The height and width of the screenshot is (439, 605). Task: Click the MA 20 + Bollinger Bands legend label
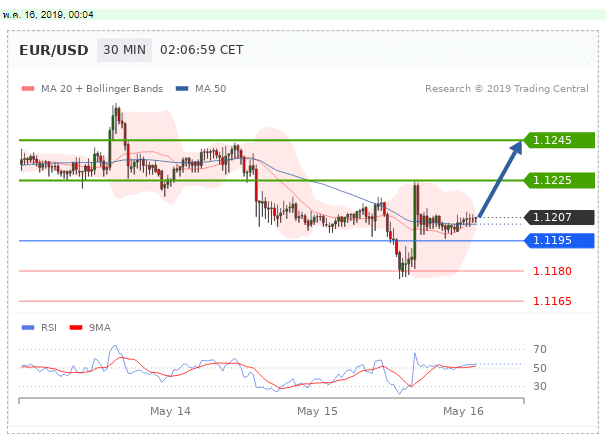pyautogui.click(x=102, y=89)
